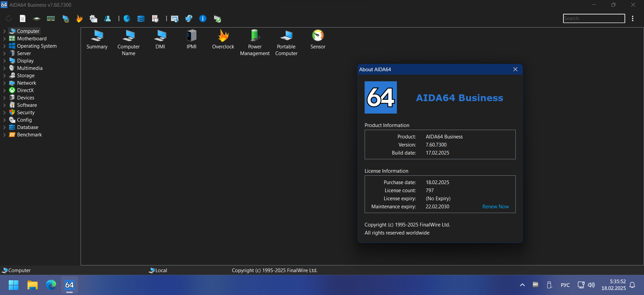Expand the Server tree node arrow
The height and width of the screenshot is (295, 644).
(4, 53)
